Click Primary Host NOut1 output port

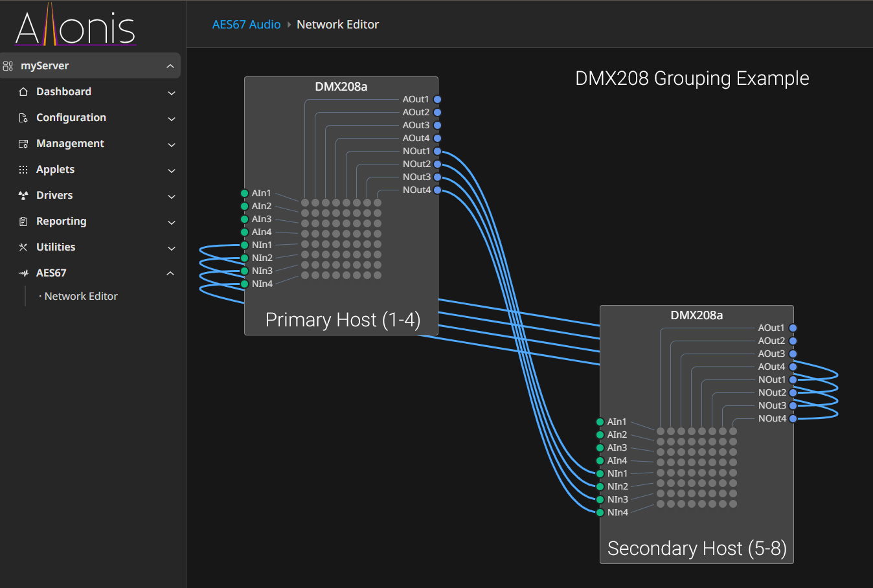437,151
